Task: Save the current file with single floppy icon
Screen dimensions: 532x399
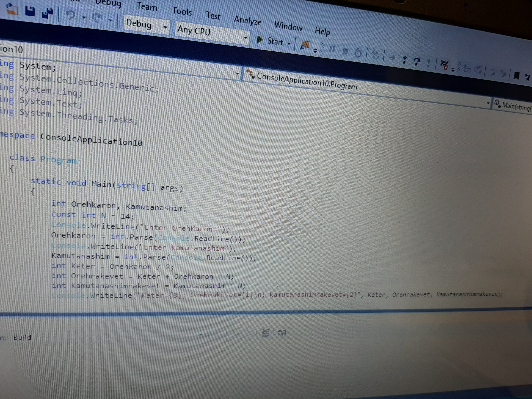Action: coord(30,11)
